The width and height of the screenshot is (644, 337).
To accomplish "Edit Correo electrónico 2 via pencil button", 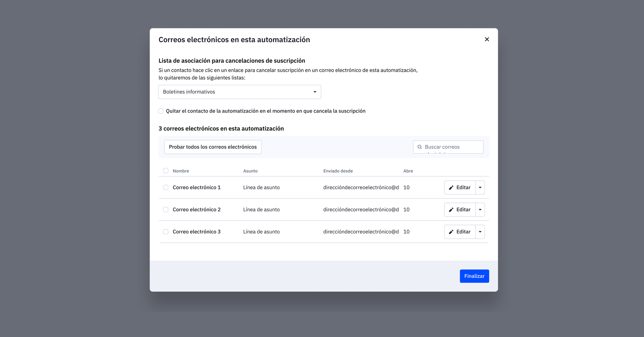I will [460, 210].
